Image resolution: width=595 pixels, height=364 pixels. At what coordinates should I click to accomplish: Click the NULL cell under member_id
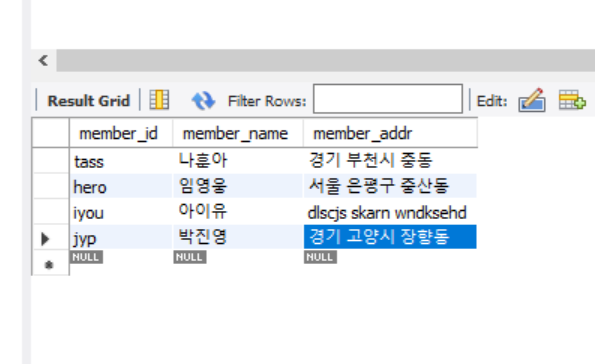click(x=86, y=257)
